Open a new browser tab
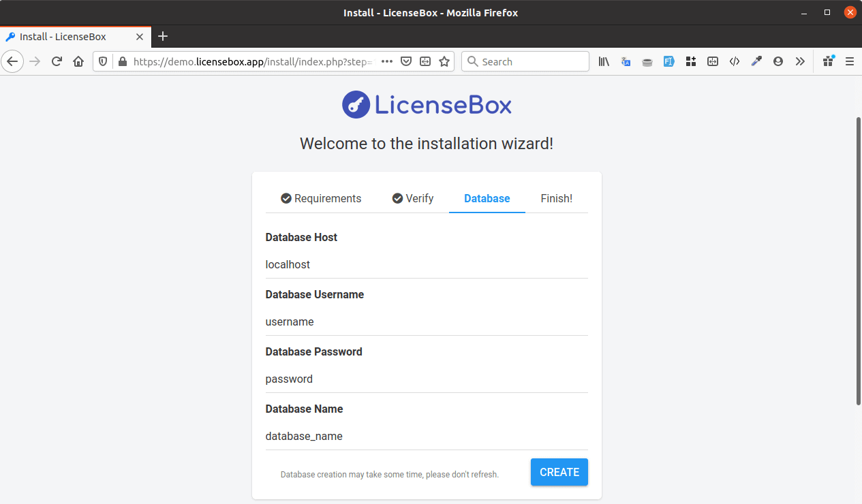Viewport: 862px width, 504px height. (x=163, y=37)
